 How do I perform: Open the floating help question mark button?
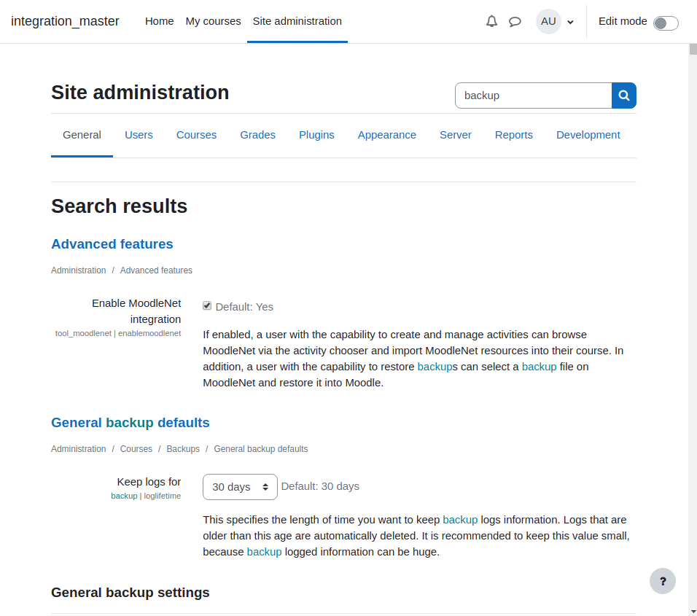tap(662, 581)
